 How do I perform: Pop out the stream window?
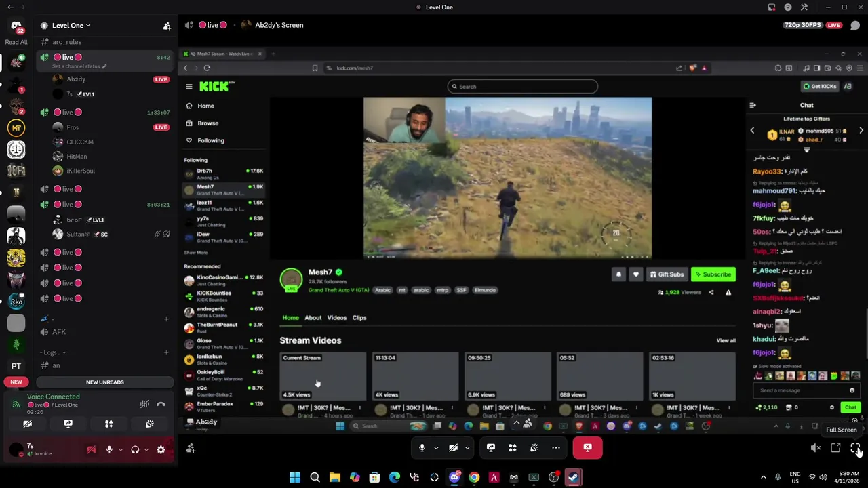click(x=835, y=448)
